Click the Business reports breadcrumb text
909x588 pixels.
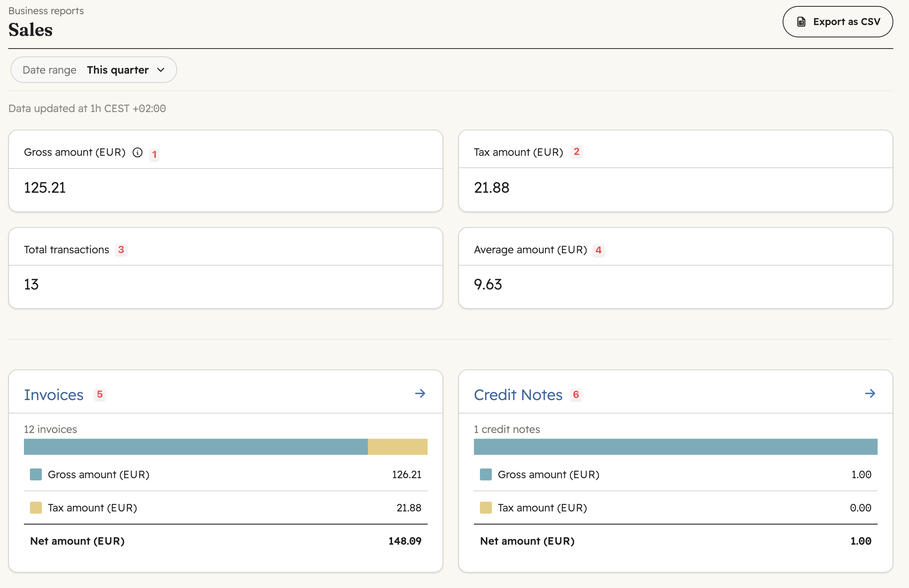tap(46, 11)
